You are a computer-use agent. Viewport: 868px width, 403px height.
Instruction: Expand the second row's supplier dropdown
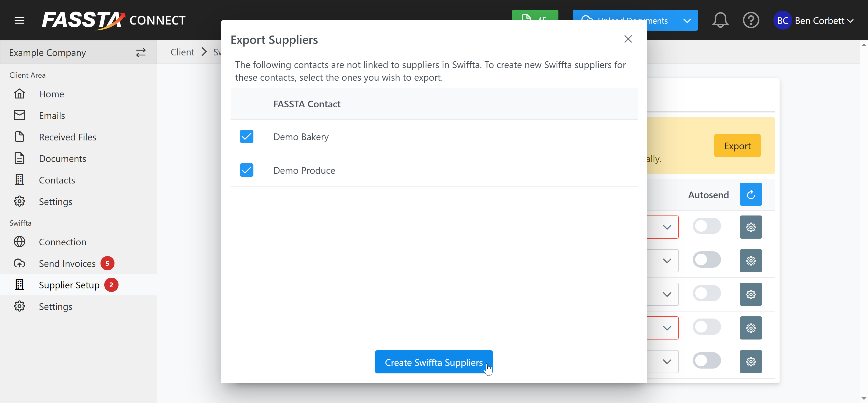click(666, 261)
